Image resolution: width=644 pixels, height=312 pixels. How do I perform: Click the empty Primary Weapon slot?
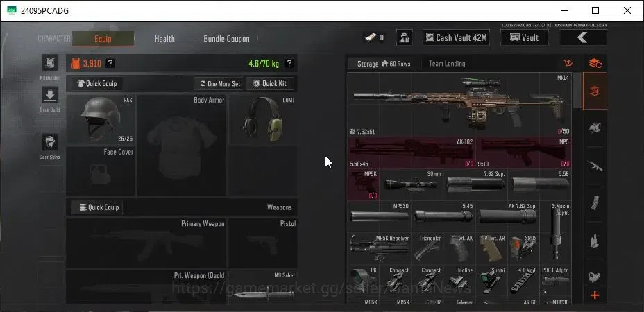point(146,243)
